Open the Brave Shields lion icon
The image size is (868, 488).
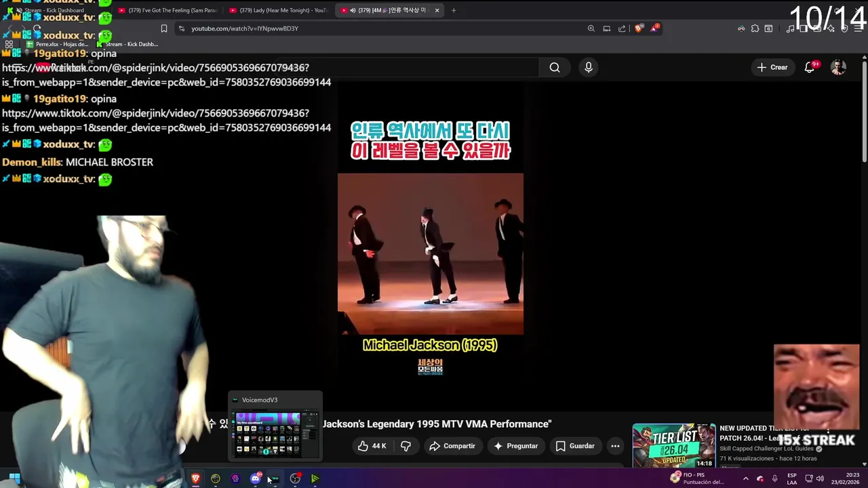(x=639, y=28)
